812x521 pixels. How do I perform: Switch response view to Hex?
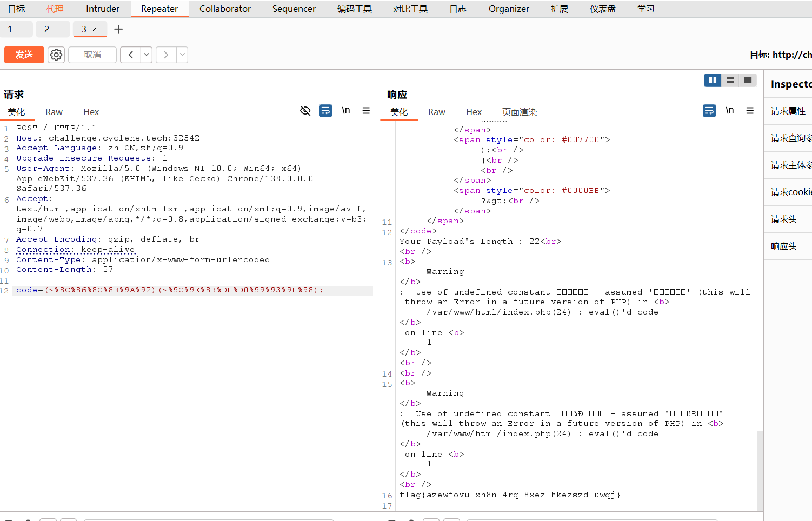[474, 112]
